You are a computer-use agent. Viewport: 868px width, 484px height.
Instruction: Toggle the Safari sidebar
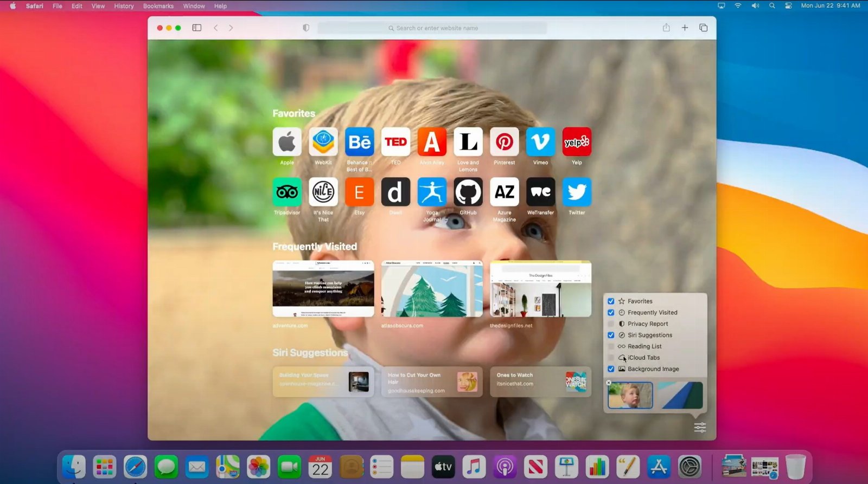coord(197,28)
